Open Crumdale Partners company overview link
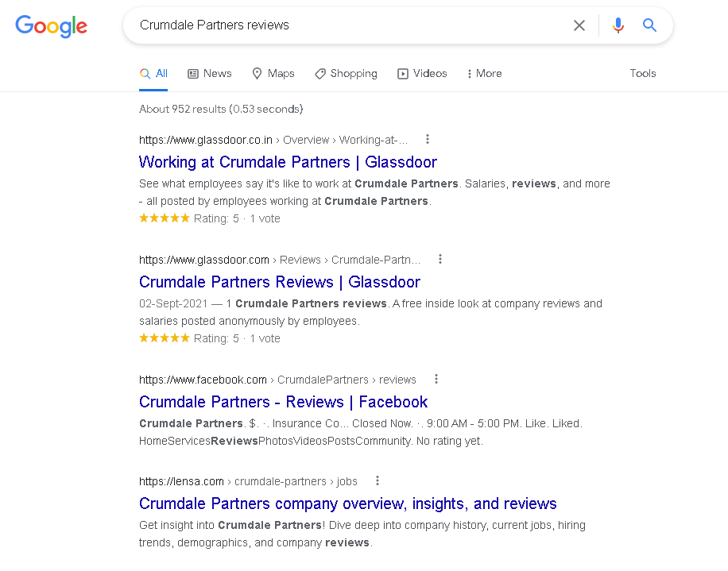The height and width of the screenshot is (571, 728). [348, 503]
